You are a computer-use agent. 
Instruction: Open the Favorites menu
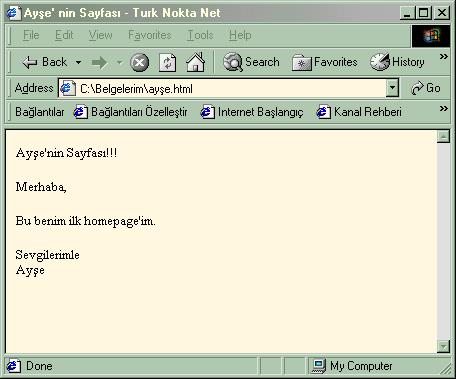click(150, 35)
